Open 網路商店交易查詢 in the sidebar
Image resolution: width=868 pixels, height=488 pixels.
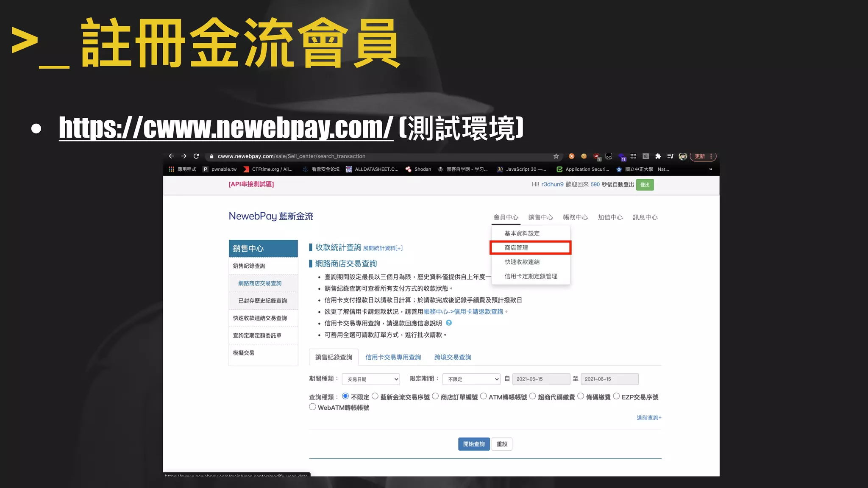tap(263, 283)
